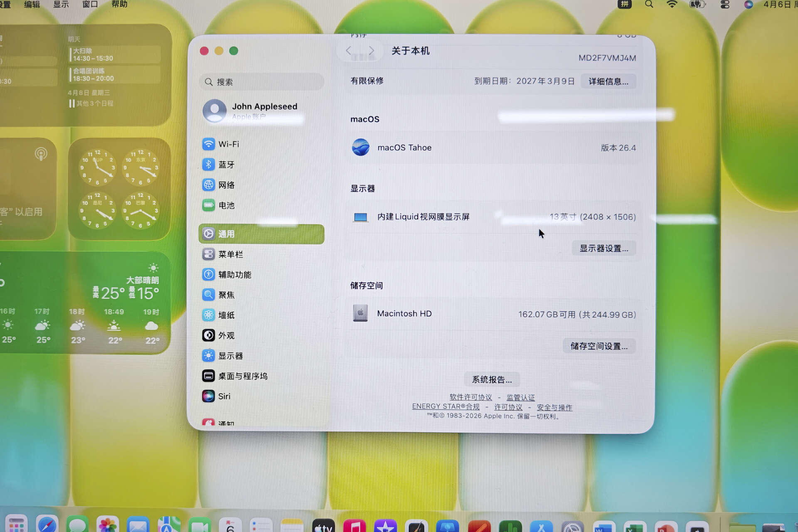Open the 帮助 menu in menu bar
The width and height of the screenshot is (798, 532).
[119, 4]
